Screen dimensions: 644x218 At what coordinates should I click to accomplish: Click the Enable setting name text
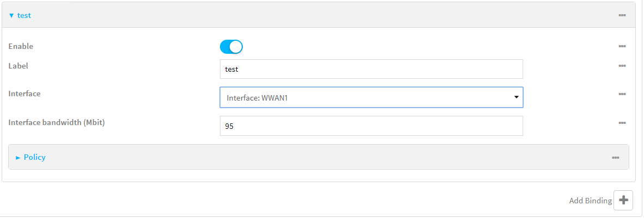point(21,47)
